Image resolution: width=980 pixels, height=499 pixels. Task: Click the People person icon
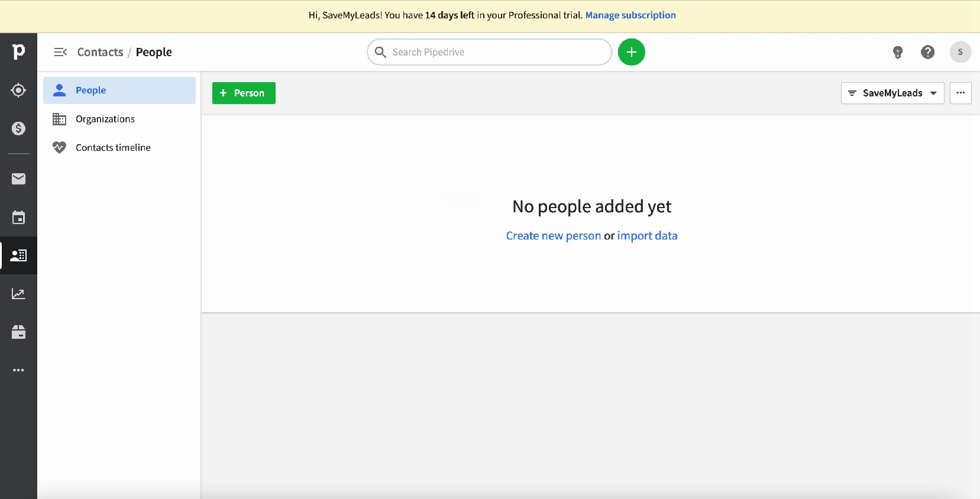(x=59, y=90)
